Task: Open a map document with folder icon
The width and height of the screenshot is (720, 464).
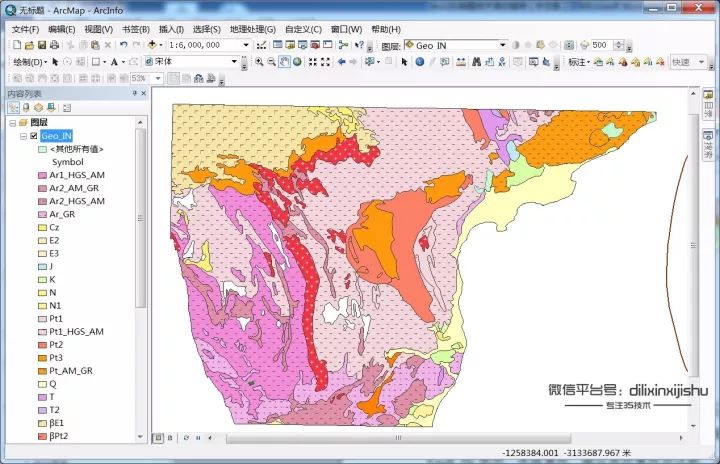Action: point(29,45)
